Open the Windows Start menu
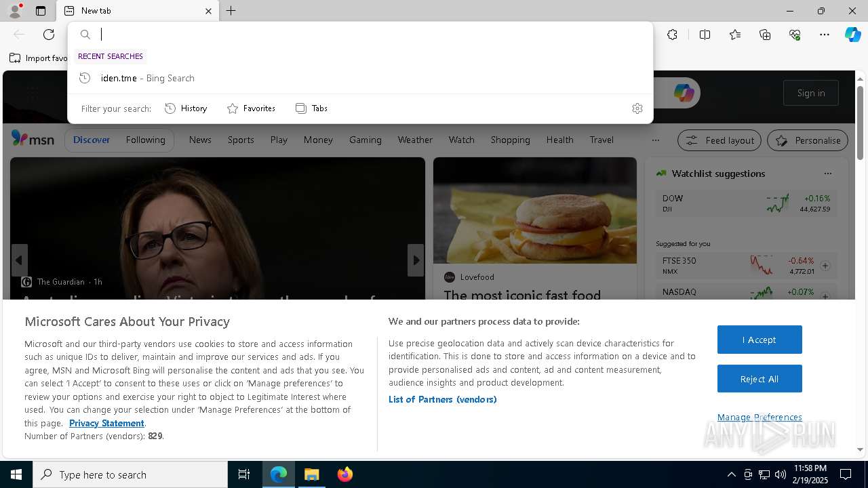The height and width of the screenshot is (488, 868). (16, 474)
